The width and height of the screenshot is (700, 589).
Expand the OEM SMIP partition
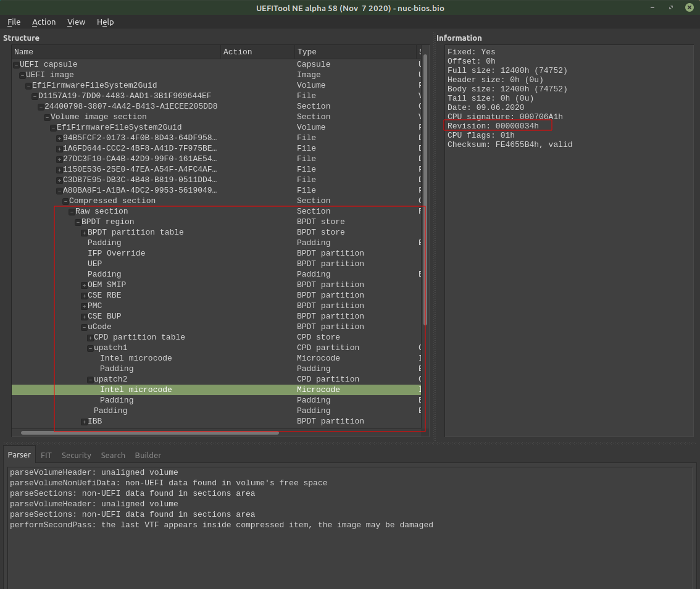click(x=84, y=285)
